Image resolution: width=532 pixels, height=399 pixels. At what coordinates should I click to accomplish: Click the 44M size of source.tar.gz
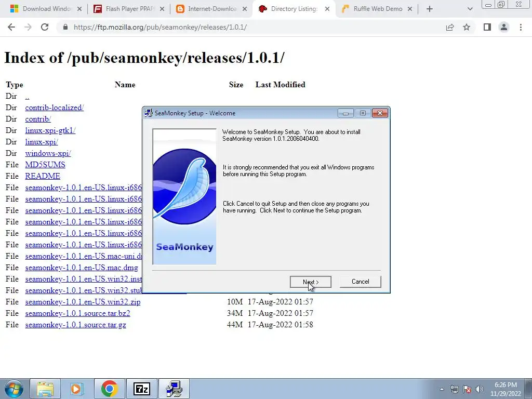pos(235,325)
